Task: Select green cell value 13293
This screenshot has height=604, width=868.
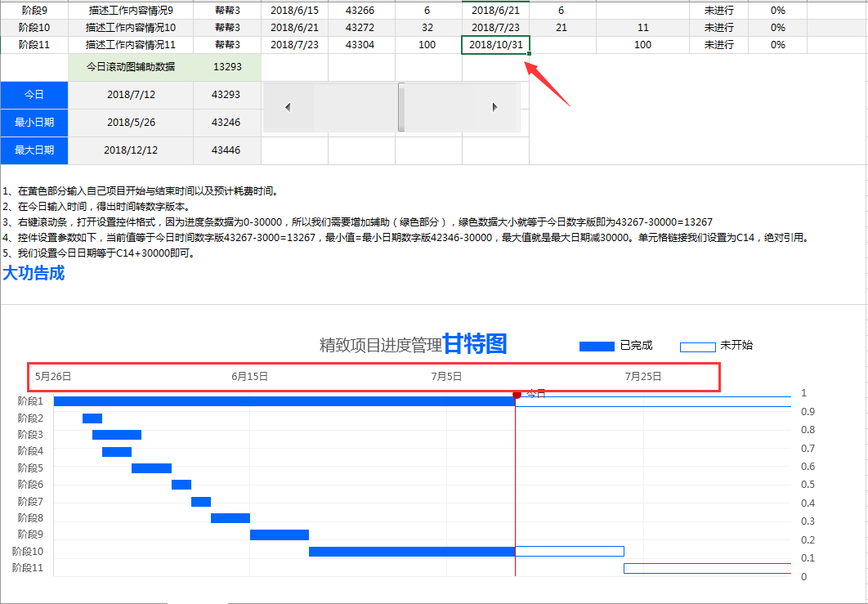Action: click(x=227, y=67)
